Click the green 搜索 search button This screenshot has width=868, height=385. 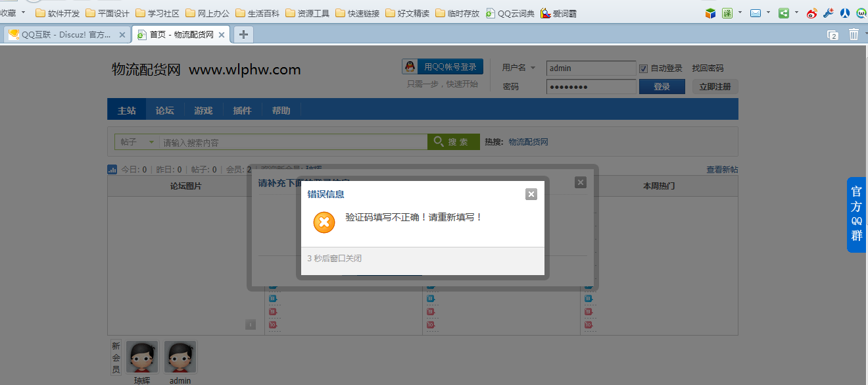point(454,142)
